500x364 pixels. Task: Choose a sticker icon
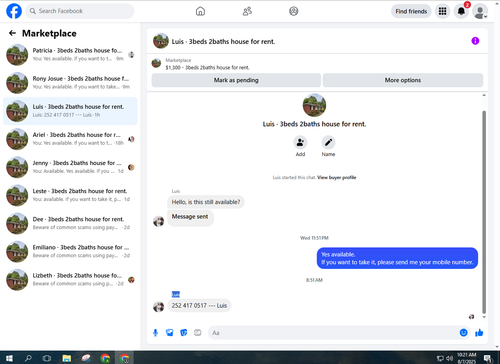click(x=184, y=333)
